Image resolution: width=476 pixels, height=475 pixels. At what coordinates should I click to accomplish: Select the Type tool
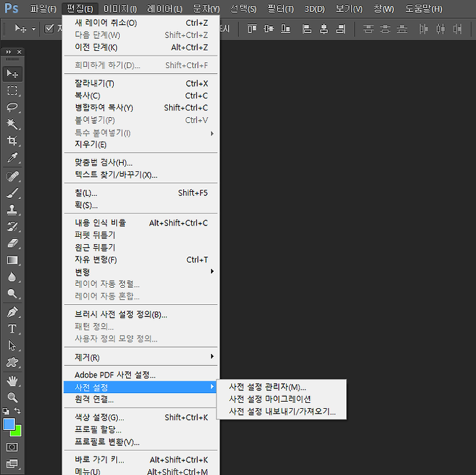[13, 329]
